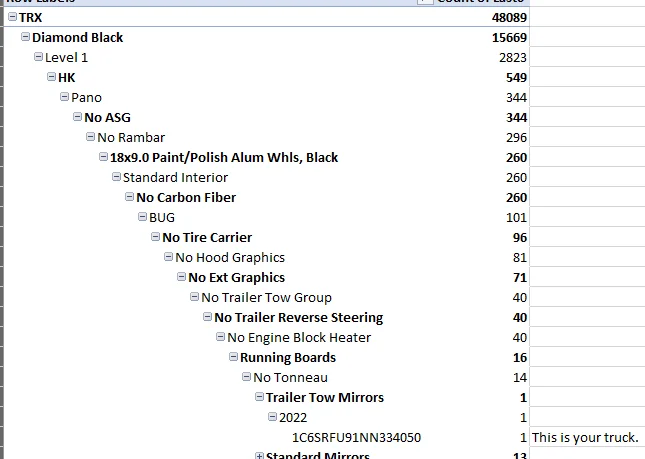
Task: Select the No Hood Graphics label
Action: (230, 257)
